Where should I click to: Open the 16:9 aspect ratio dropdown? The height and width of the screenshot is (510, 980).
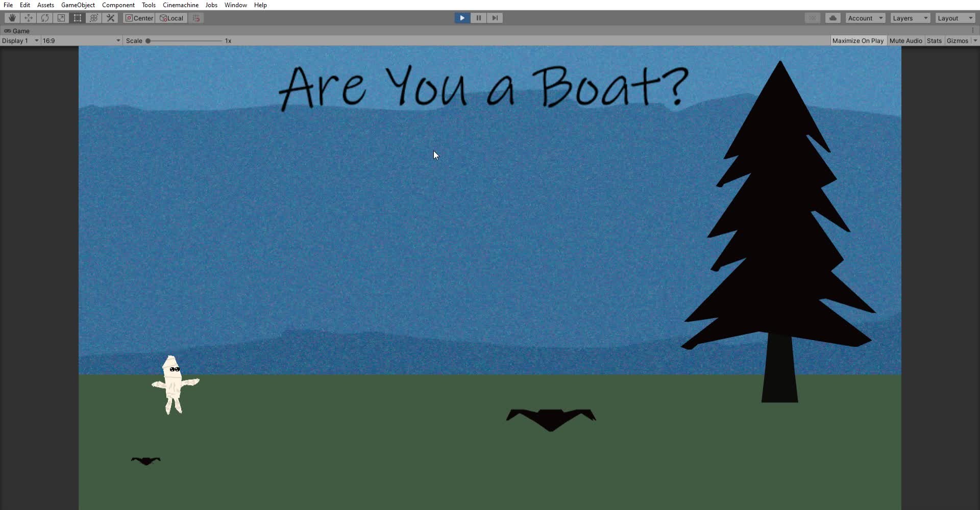(81, 41)
